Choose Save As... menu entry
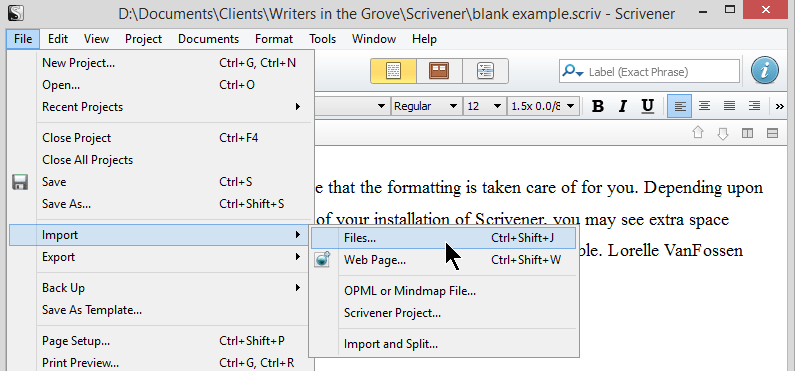 (x=161, y=204)
